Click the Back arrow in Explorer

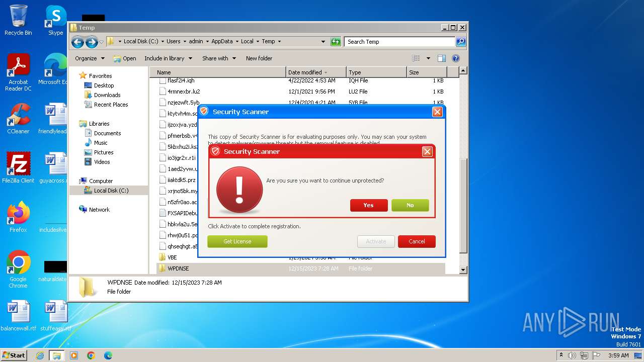(77, 42)
